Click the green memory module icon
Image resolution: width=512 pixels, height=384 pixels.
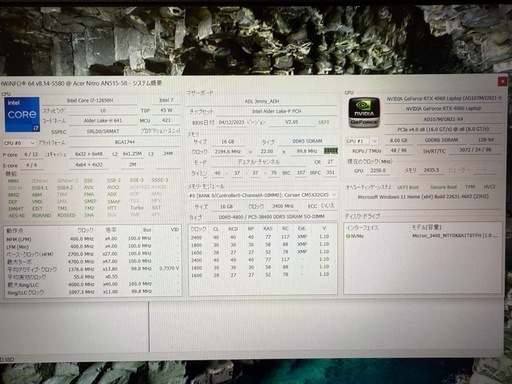[331, 151]
